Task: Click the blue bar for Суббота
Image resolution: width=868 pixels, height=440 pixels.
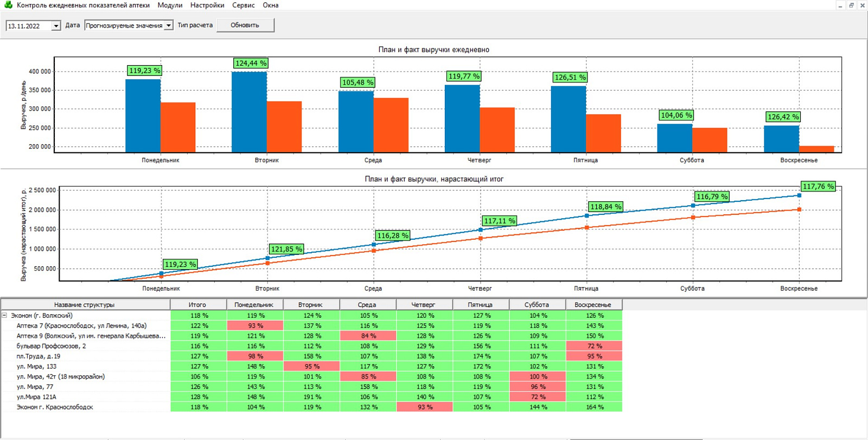Action: [675, 138]
